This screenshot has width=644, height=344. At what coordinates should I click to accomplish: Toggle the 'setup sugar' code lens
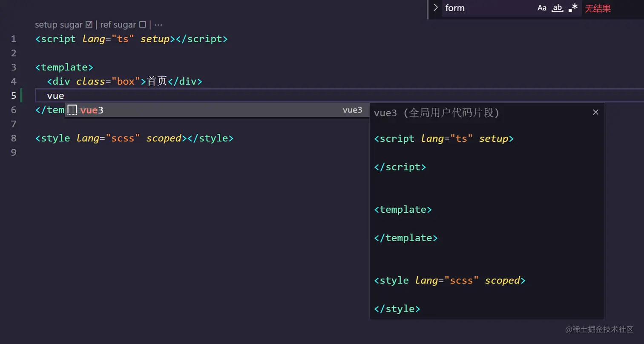(x=64, y=25)
